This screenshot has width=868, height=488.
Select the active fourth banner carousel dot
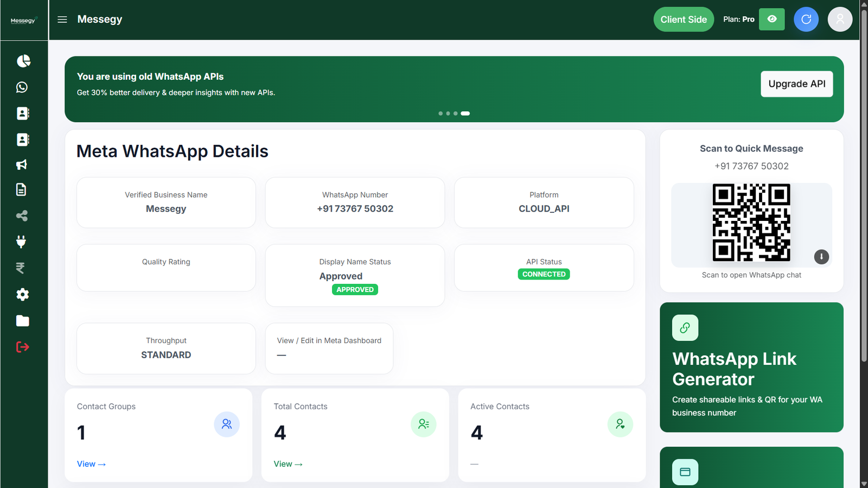(465, 113)
